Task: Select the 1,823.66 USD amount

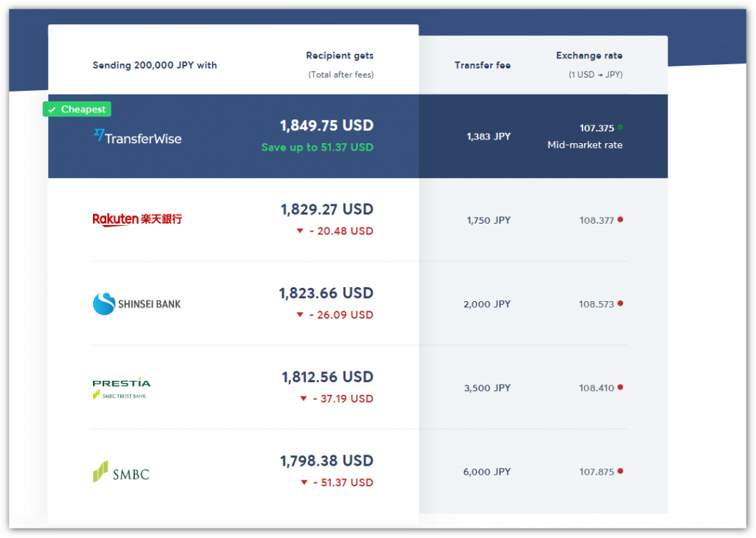Action: pyautogui.click(x=326, y=293)
